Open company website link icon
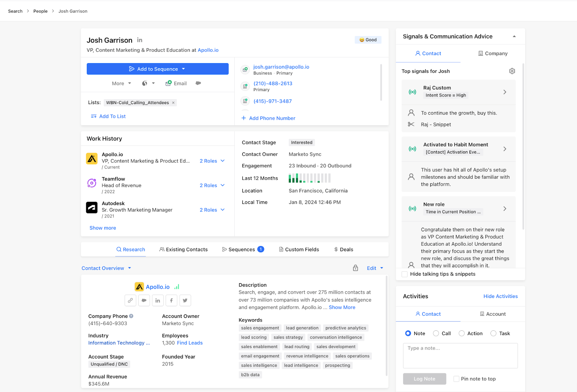 [130, 300]
